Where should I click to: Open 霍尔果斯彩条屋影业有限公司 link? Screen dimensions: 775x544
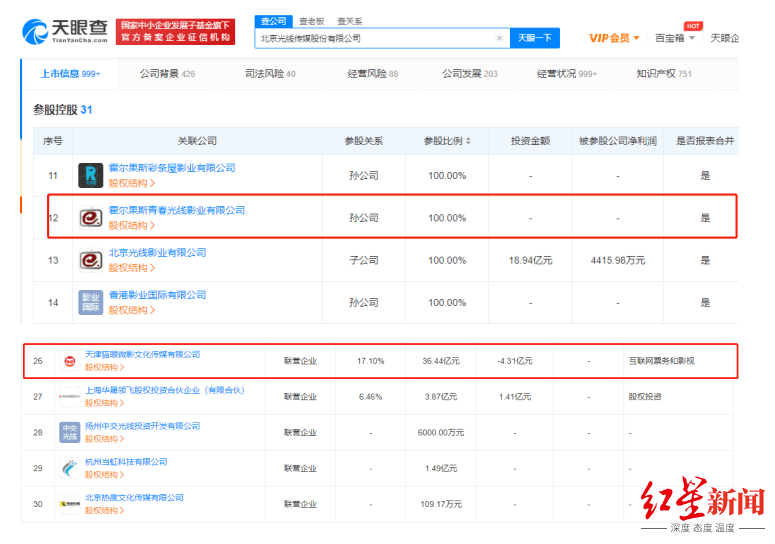click(x=172, y=168)
